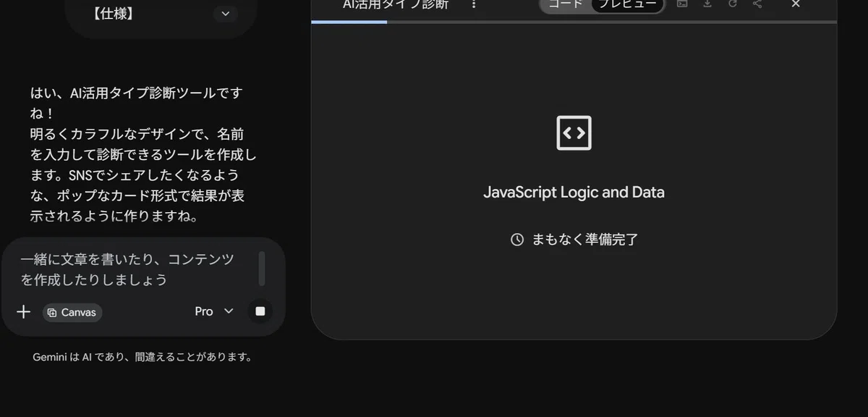Click the JavaScript Logic and Data text

point(574,193)
